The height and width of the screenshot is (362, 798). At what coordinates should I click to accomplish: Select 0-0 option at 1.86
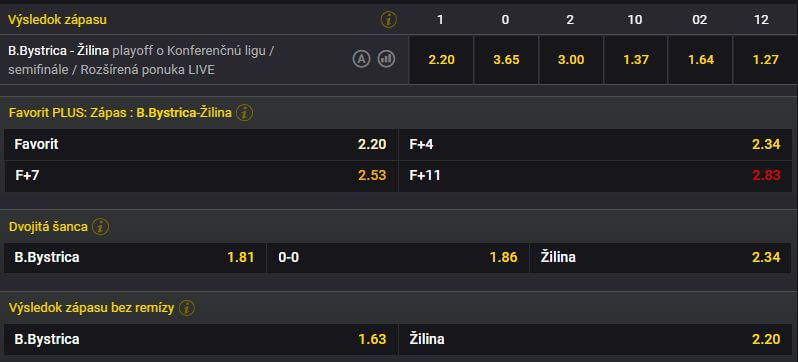[397, 258]
